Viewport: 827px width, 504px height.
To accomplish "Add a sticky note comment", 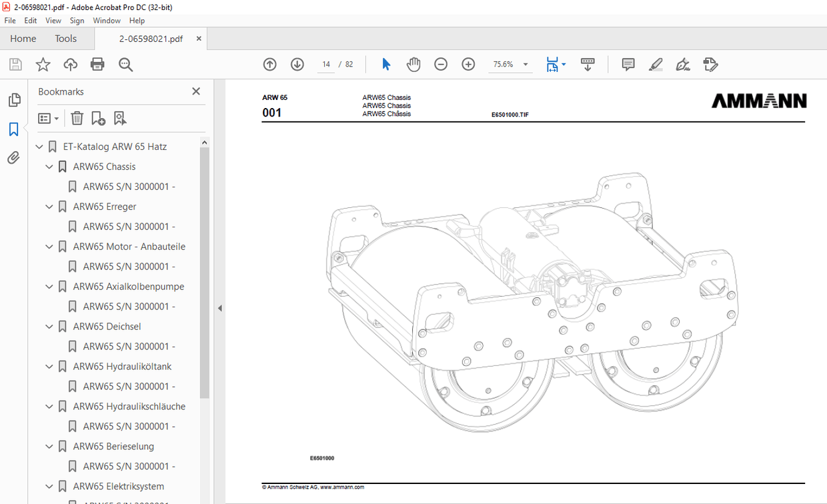I will (x=628, y=64).
